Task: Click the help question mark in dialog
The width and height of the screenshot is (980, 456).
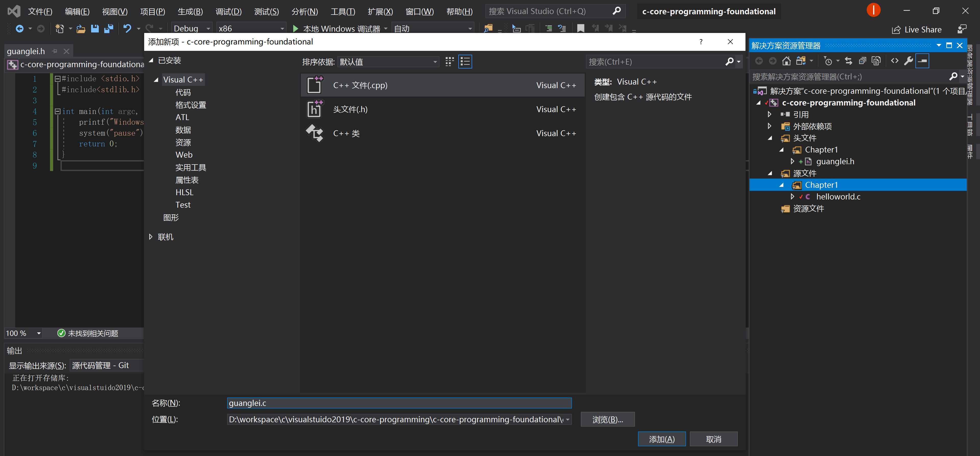Action: [x=701, y=42]
